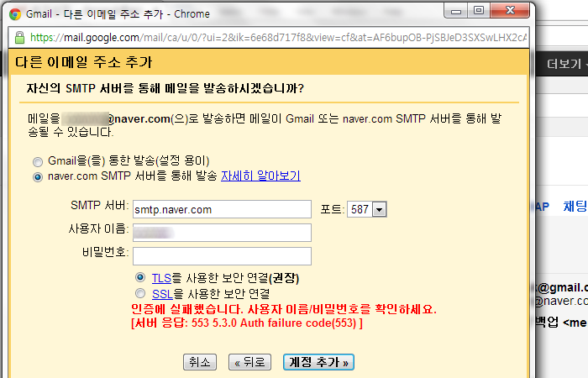Choose SSL secure connection radio button
The height and width of the screenshot is (378, 588).
[x=140, y=293]
